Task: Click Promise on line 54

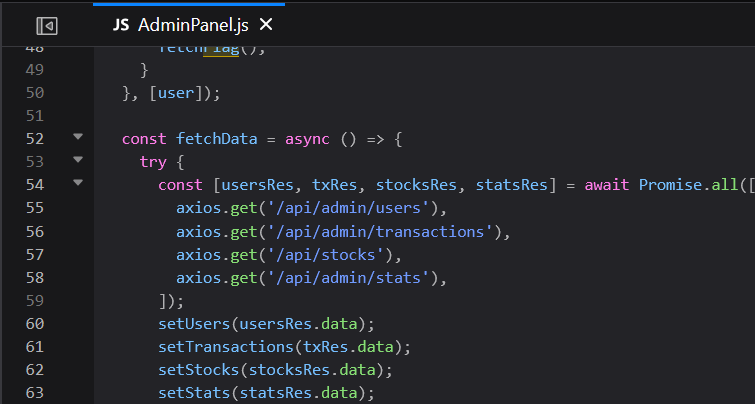Action: click(x=670, y=185)
